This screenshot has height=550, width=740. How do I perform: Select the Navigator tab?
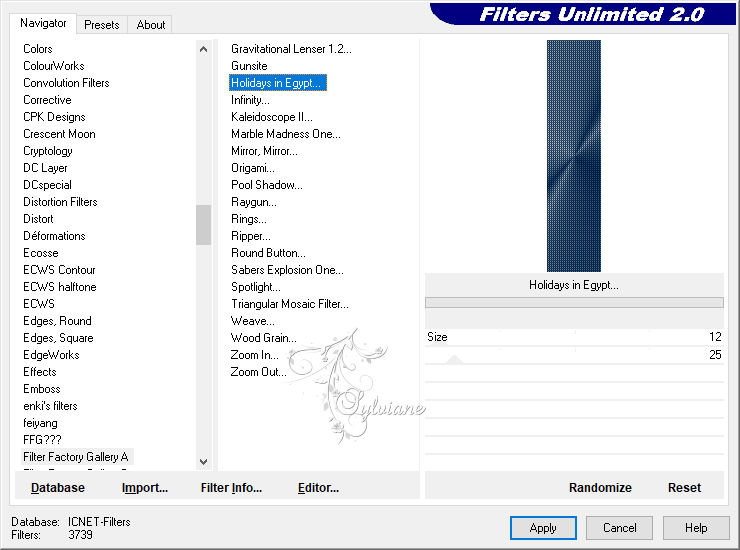[x=43, y=23]
